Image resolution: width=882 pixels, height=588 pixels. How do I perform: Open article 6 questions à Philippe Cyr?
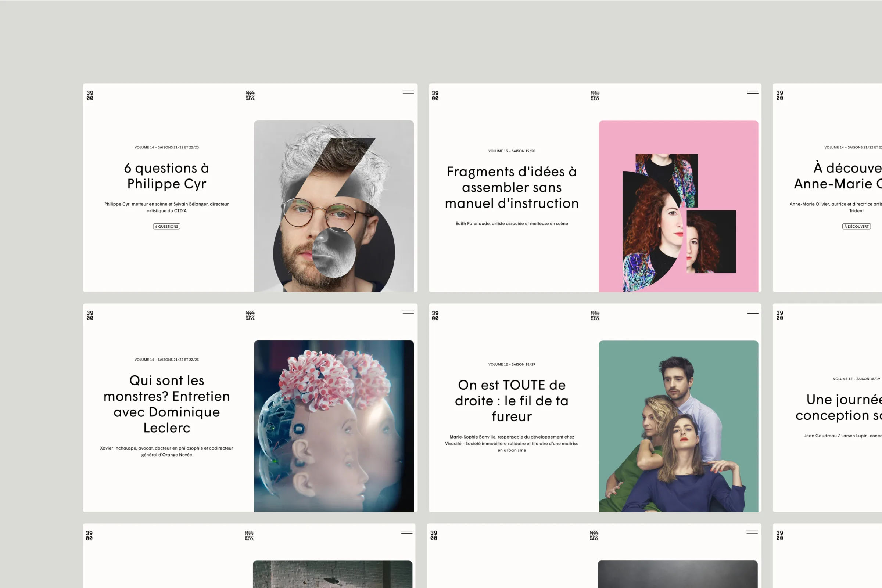[166, 176]
